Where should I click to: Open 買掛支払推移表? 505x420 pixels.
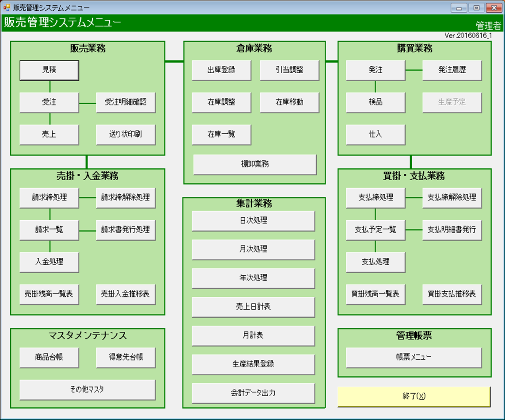[452, 294]
